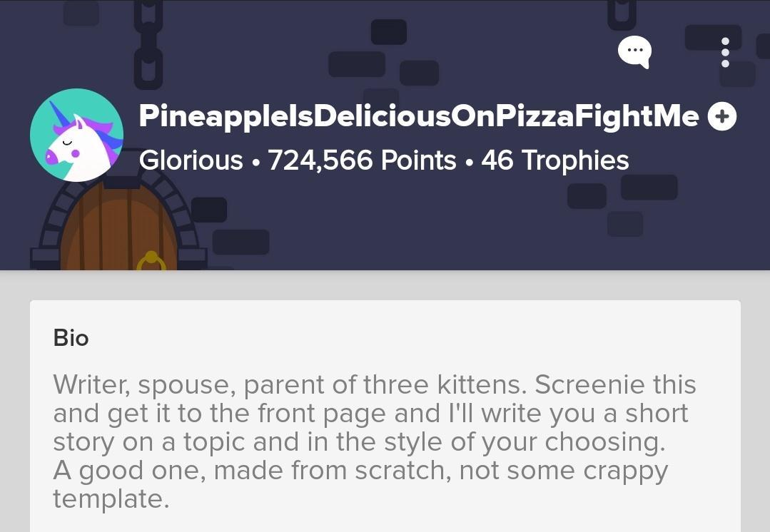Tap the speech bubble with dots icon
The width and height of the screenshot is (770, 532).
click(x=634, y=51)
